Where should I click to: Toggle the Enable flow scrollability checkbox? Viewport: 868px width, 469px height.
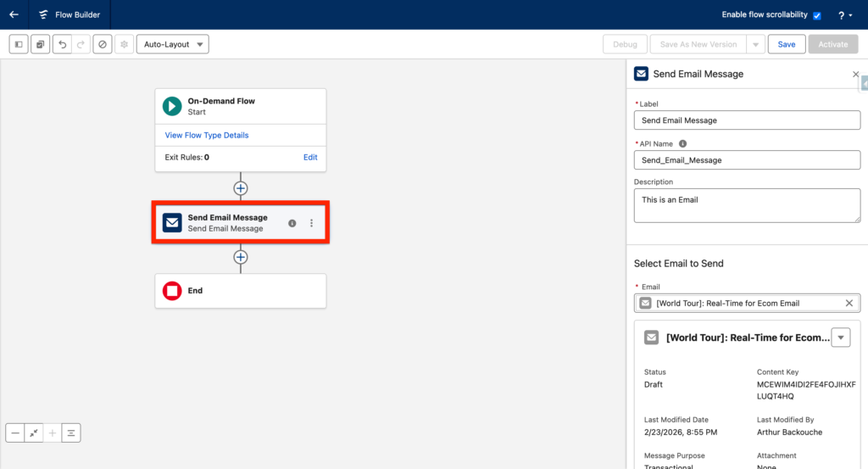point(817,15)
